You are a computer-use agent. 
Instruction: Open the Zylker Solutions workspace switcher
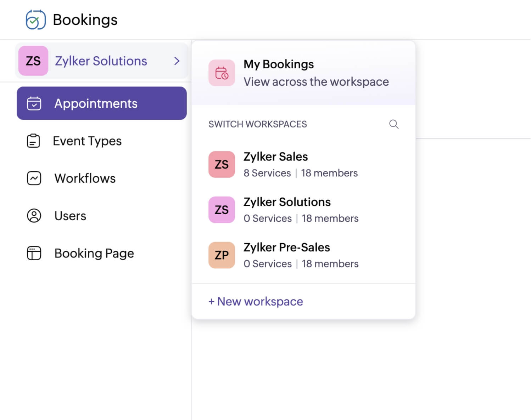(101, 61)
